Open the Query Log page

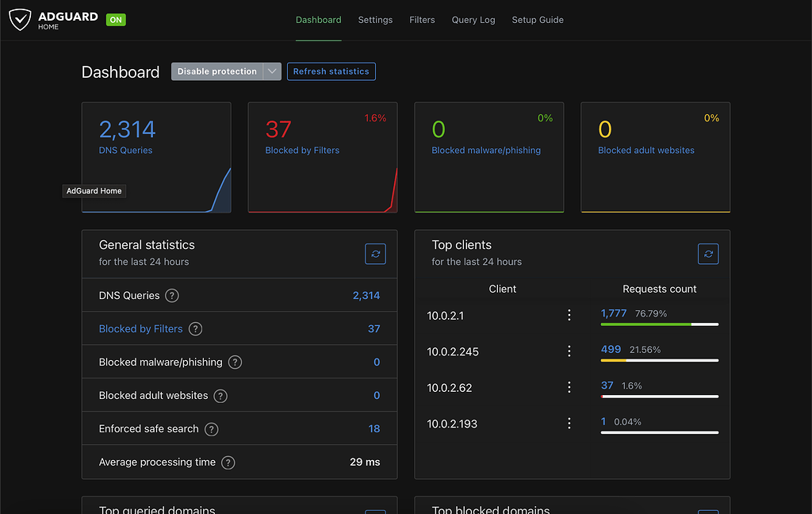coord(473,20)
